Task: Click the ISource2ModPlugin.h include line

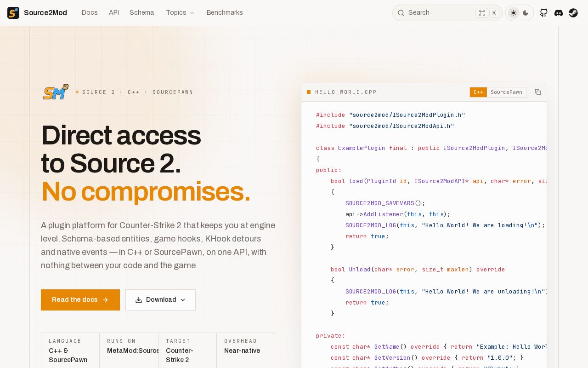Action: pos(390,115)
